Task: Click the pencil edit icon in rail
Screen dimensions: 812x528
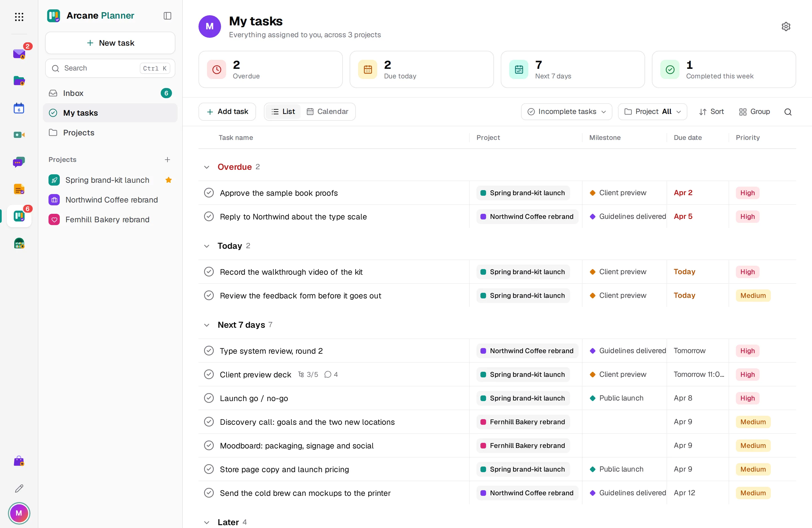Action: [19, 489]
